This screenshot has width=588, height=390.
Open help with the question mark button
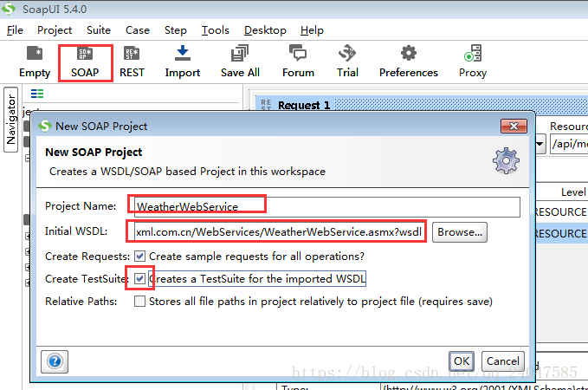55,361
